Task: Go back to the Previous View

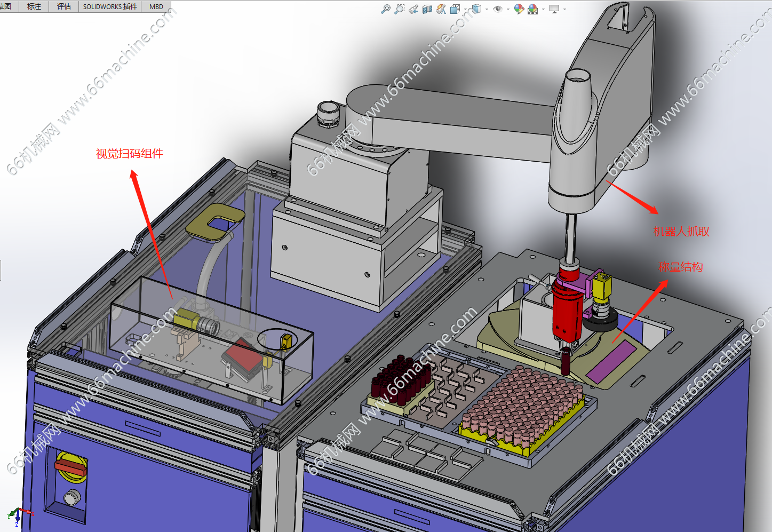Action: (x=413, y=9)
